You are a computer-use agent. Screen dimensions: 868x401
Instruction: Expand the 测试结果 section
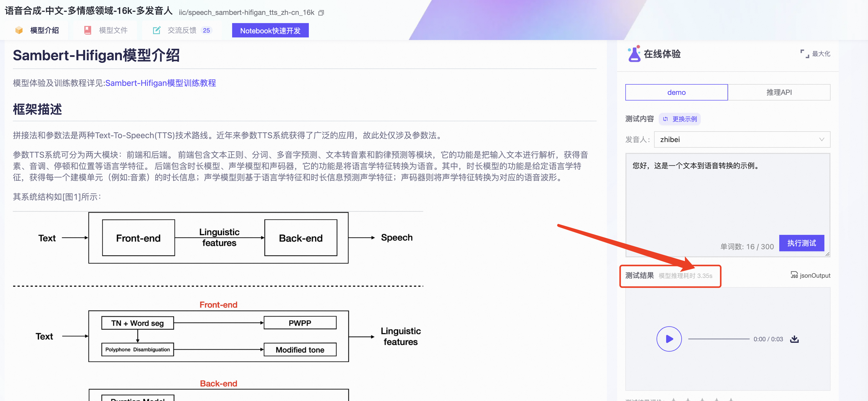(x=642, y=275)
